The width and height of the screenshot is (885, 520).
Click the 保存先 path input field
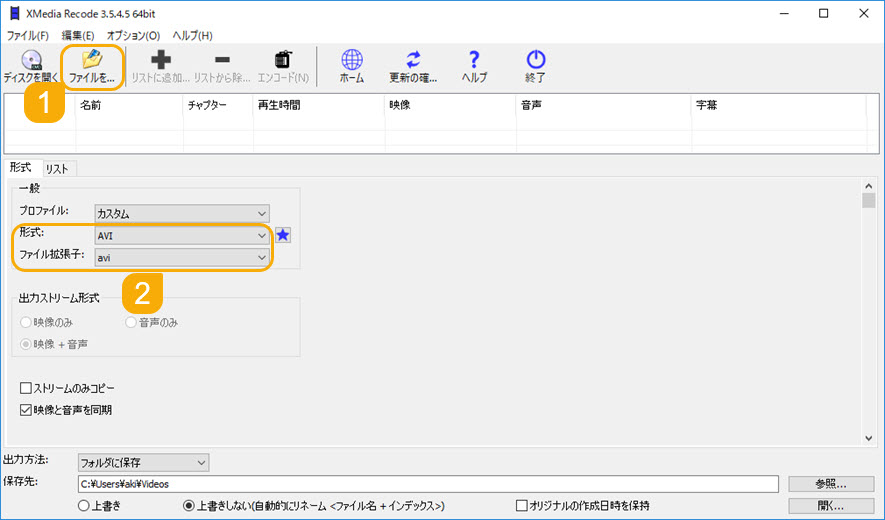tap(428, 484)
